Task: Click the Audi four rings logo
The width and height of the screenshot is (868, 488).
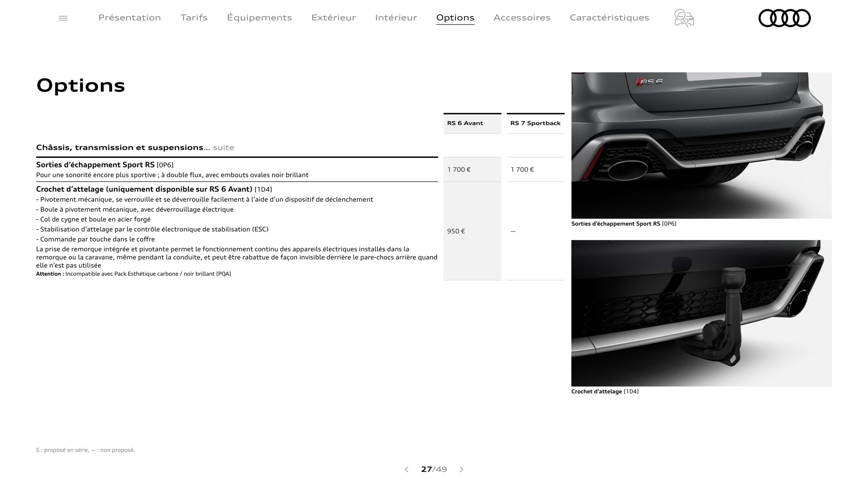Action: tap(784, 18)
